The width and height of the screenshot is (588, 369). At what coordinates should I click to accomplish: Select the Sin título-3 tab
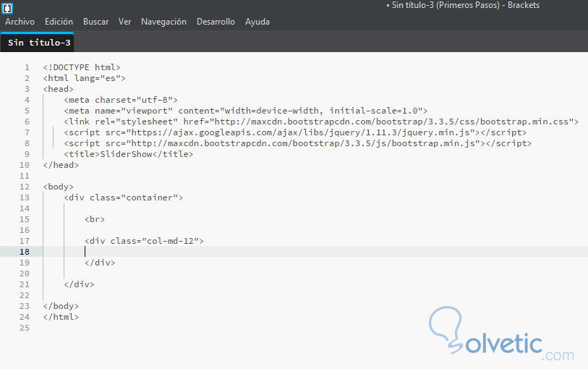point(38,43)
